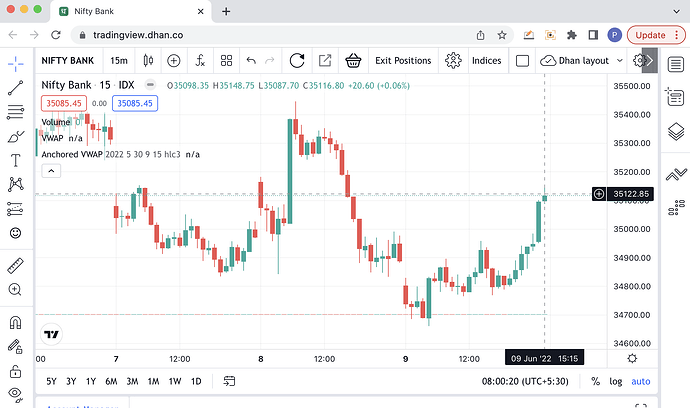
Task: Open the price axis settings gear
Action: (x=632, y=358)
